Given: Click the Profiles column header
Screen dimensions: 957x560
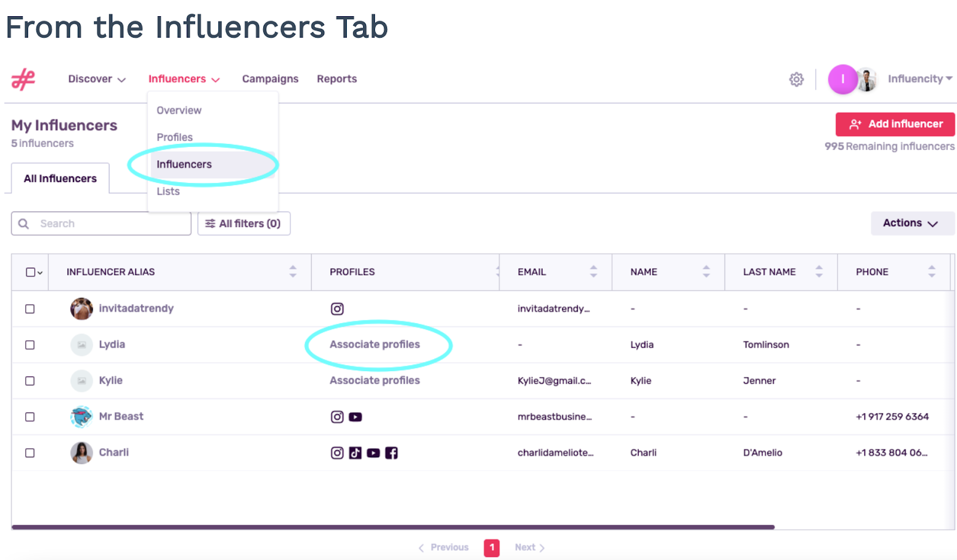Looking at the screenshot, I should pos(352,272).
